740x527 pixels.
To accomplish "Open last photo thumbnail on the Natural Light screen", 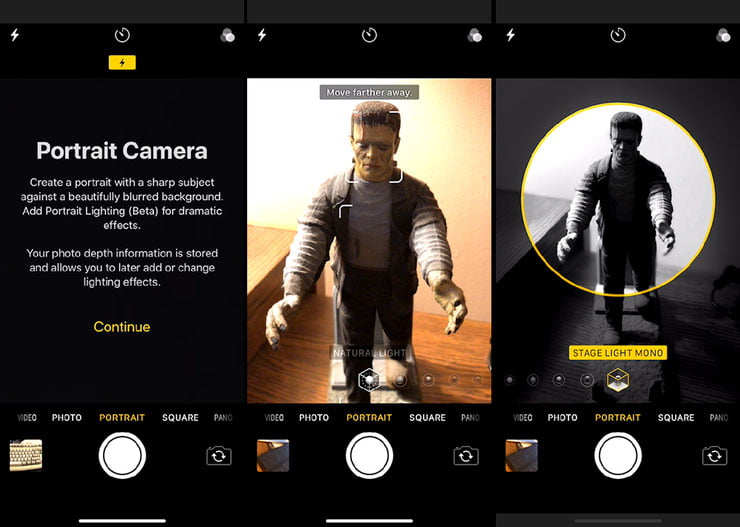I will (273, 456).
